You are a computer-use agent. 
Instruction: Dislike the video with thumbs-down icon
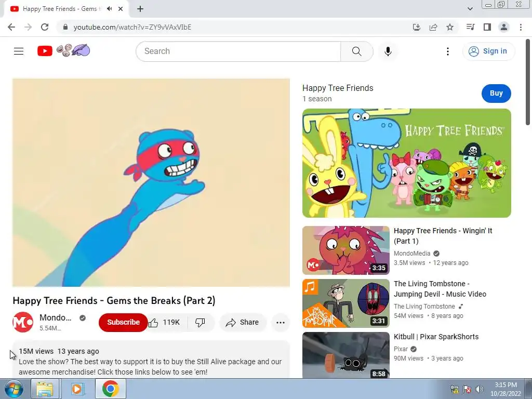point(201,322)
